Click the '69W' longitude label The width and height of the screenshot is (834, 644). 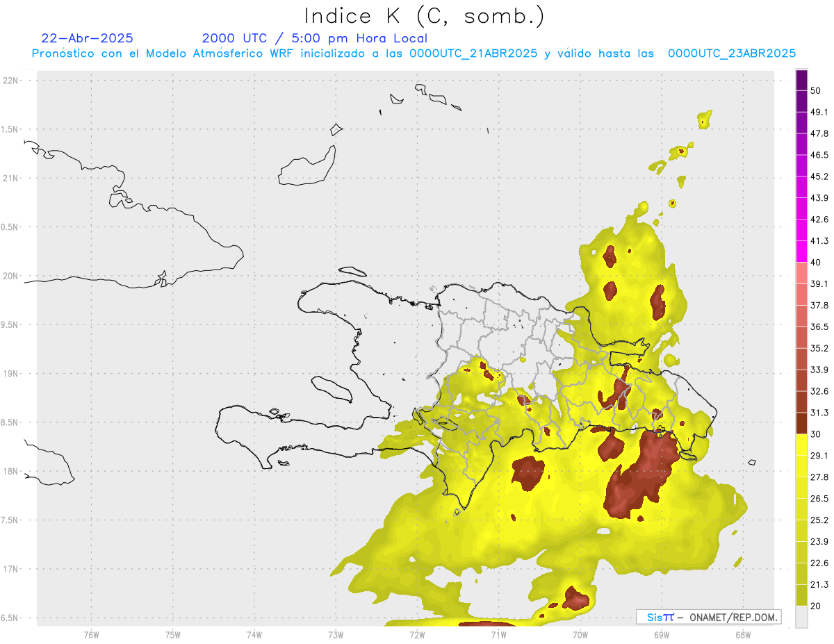662,634
